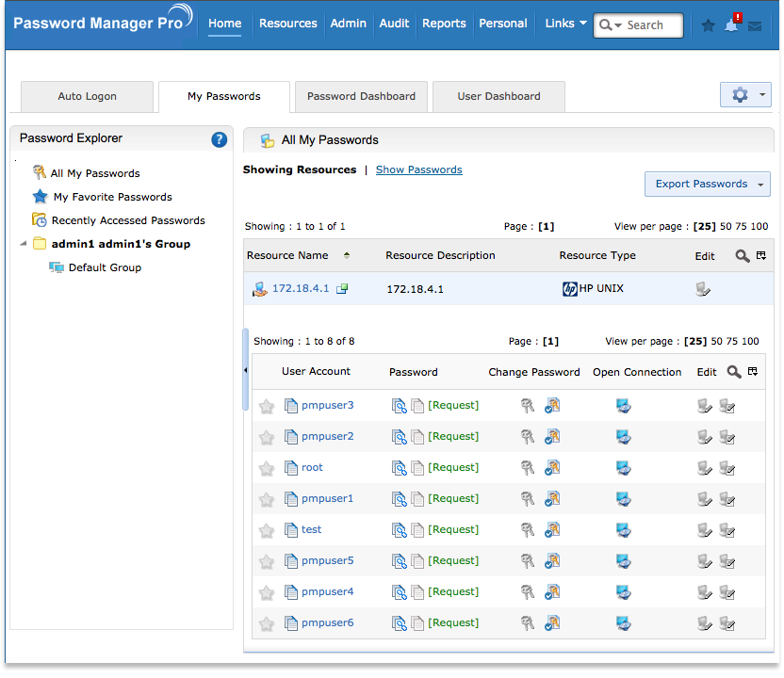The image size is (784, 678).
Task: Toggle favorite star for pmpuser6
Action: pos(267,623)
